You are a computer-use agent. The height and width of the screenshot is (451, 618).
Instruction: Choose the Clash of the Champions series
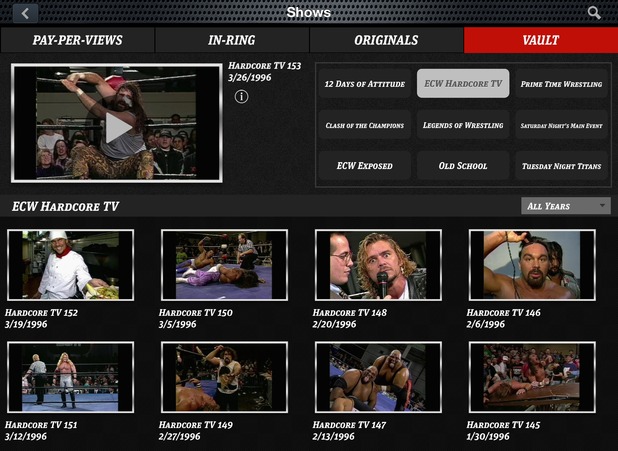coord(365,125)
